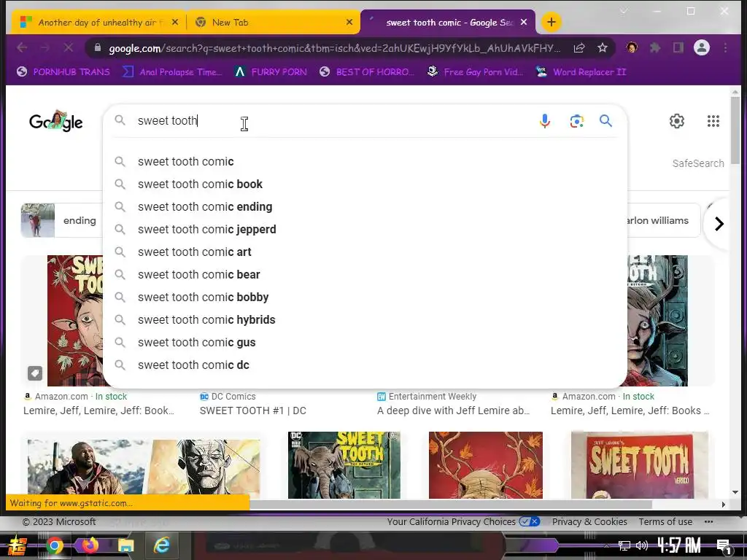Open the notifications center icon
Screen dimensions: 747x560
pos(724,546)
